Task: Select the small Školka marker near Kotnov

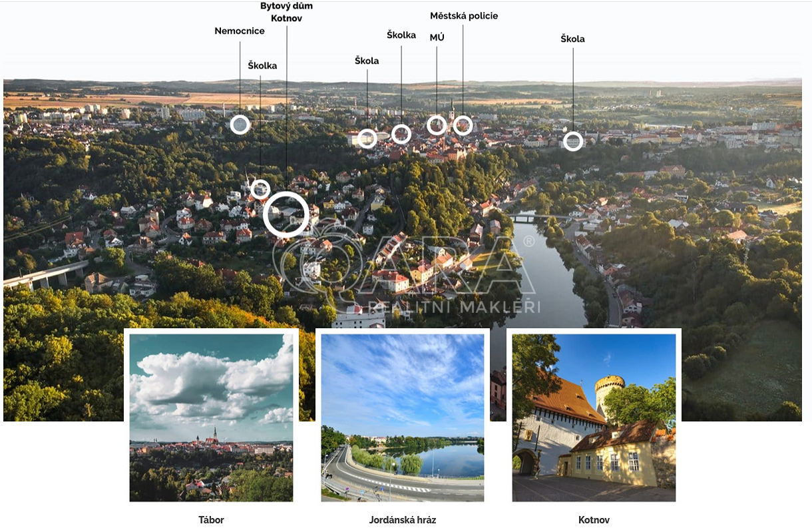Action: point(260,189)
